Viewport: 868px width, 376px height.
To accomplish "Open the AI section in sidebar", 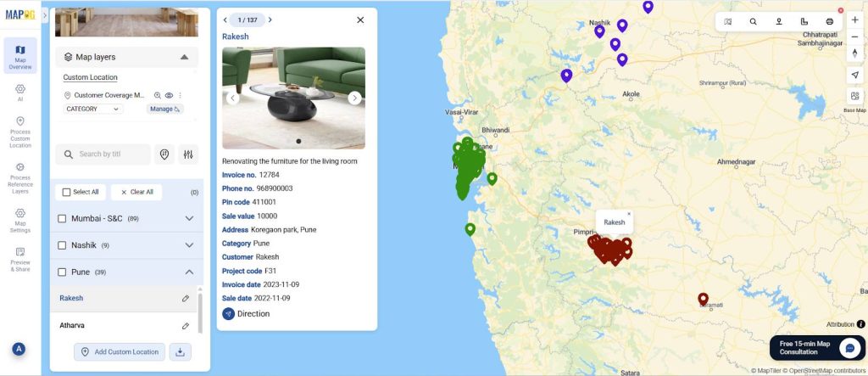I will click(20, 93).
